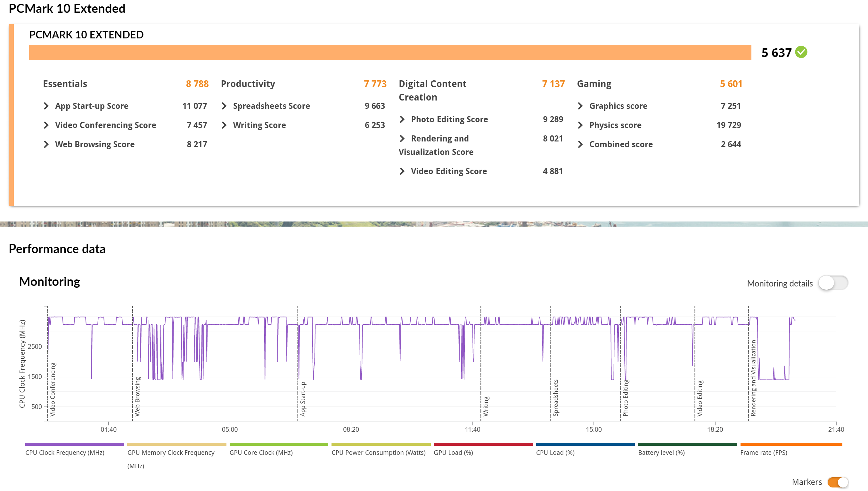Image resolution: width=868 pixels, height=491 pixels.
Task: Click the Digital Content Creation heading
Action: [432, 90]
